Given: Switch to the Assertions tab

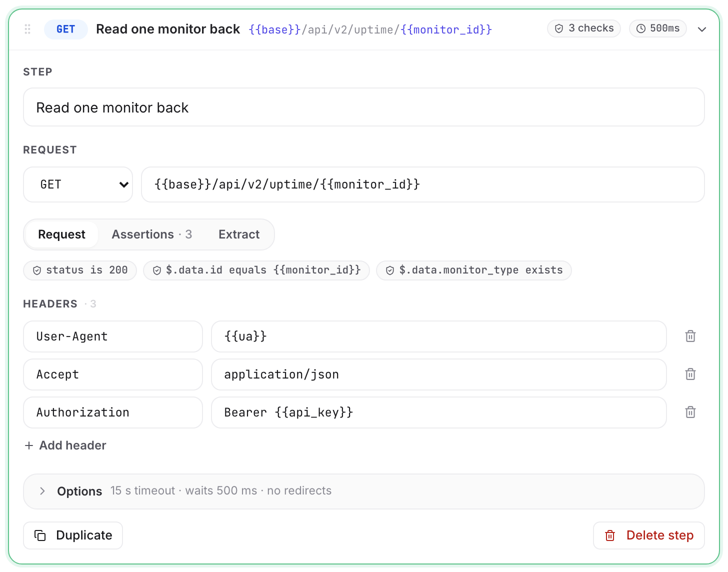Looking at the screenshot, I should coord(151,234).
